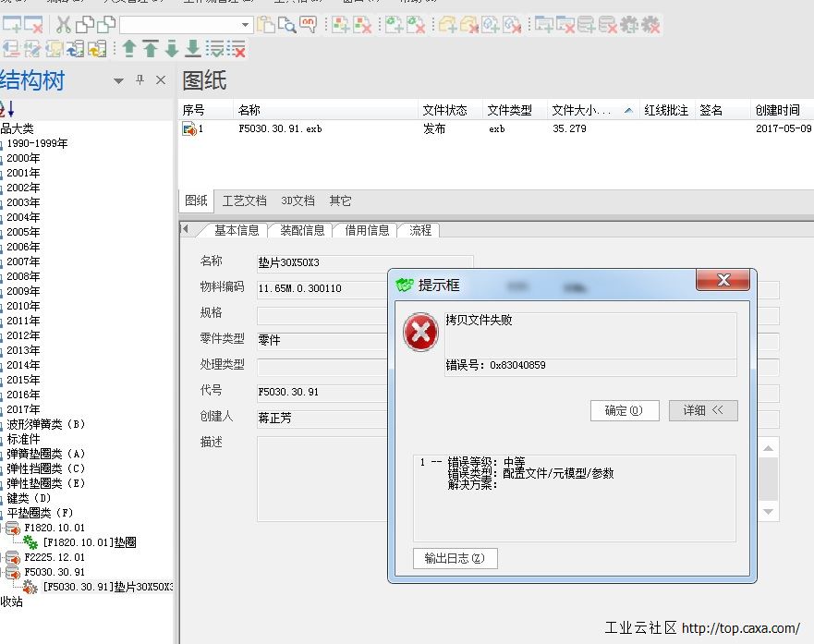The height and width of the screenshot is (644, 814).
Task: Click the search document magnifier icon
Action: [x=286, y=24]
